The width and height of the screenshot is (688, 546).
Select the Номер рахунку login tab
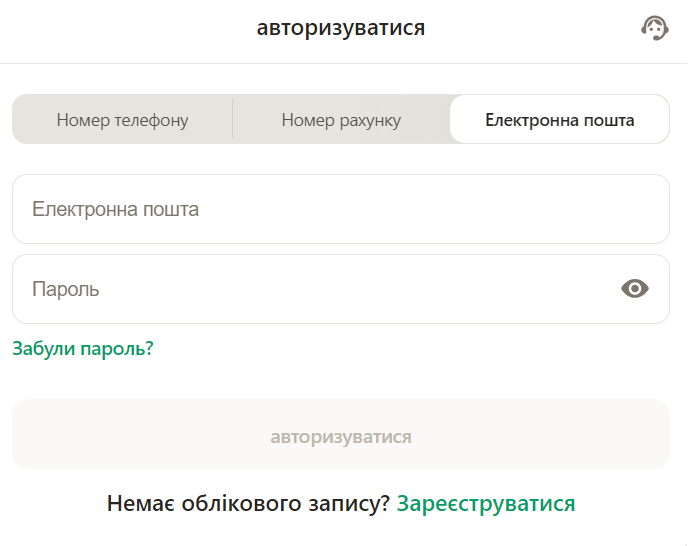click(x=341, y=120)
